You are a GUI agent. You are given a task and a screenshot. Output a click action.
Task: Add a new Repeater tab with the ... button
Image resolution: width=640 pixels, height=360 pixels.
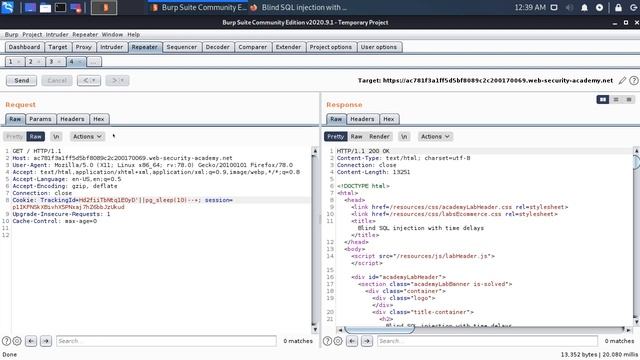point(94,62)
